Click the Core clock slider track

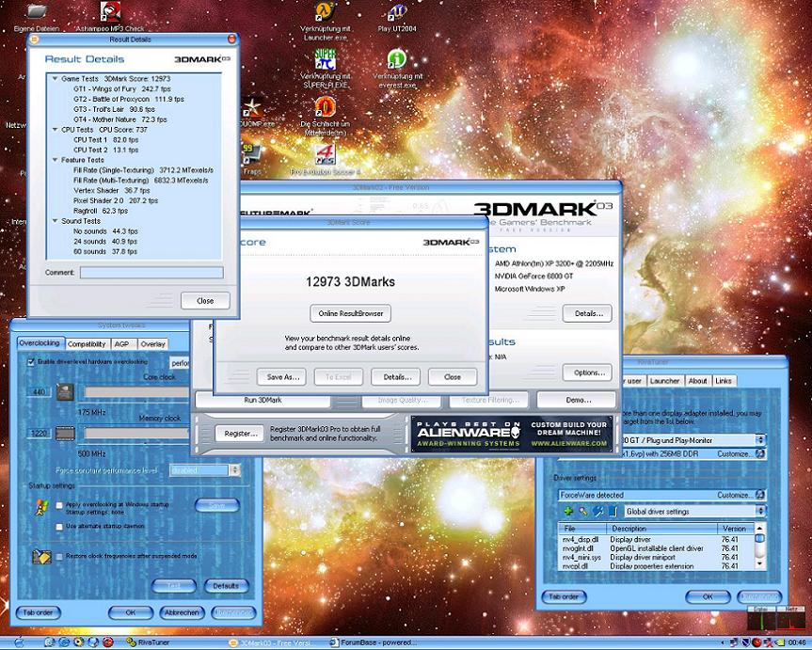(136, 392)
